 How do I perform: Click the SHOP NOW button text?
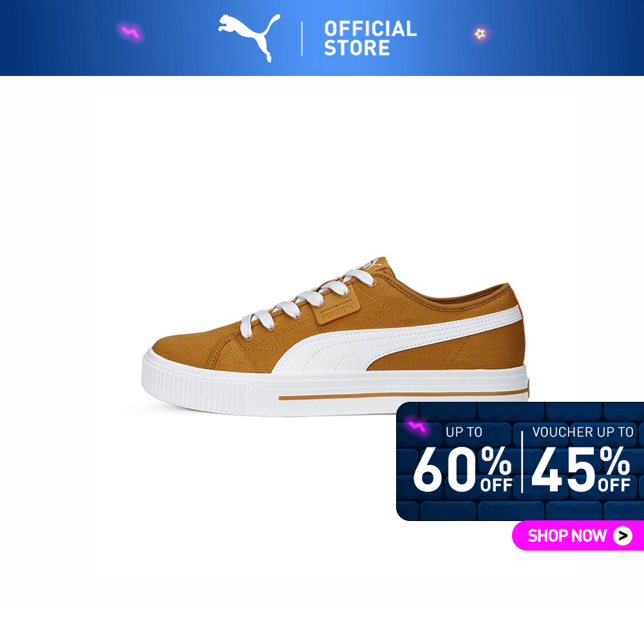tap(567, 536)
